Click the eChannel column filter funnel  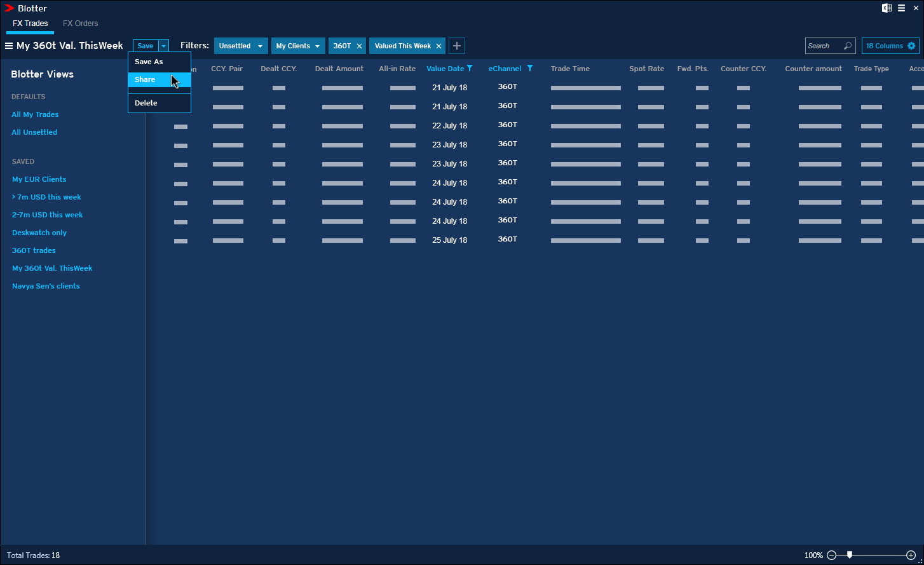click(x=529, y=69)
